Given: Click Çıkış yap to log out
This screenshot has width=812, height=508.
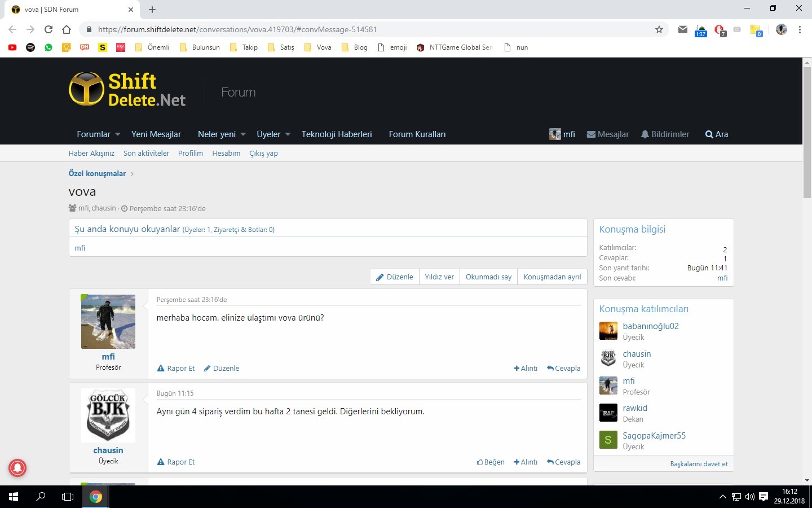Looking at the screenshot, I should point(264,154).
